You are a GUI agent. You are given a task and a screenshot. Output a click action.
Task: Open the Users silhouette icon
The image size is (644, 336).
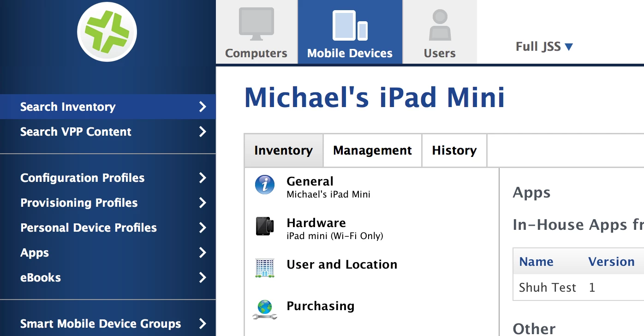point(440,25)
